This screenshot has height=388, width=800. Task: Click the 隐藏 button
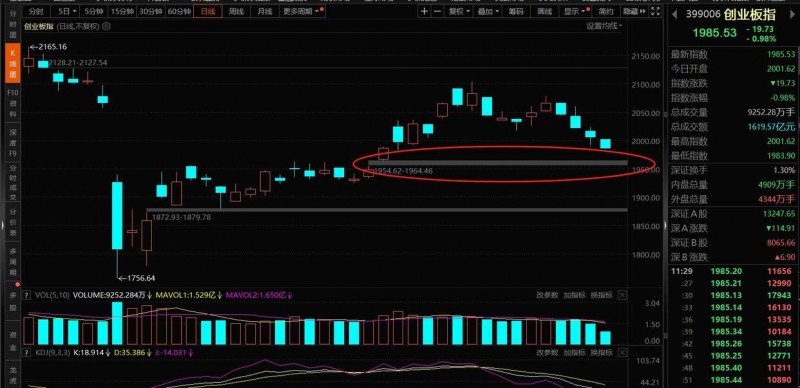(x=630, y=11)
